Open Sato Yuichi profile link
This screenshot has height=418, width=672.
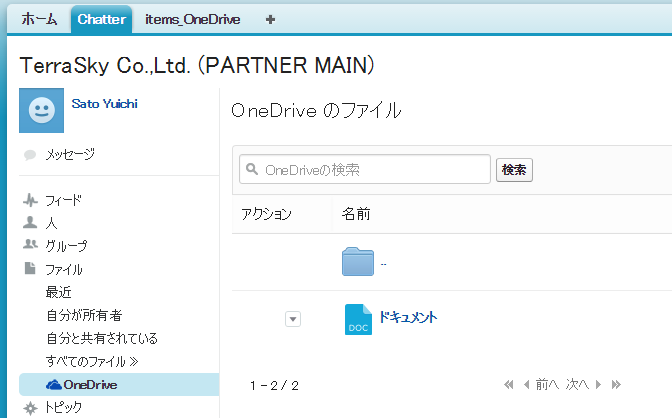(x=105, y=104)
